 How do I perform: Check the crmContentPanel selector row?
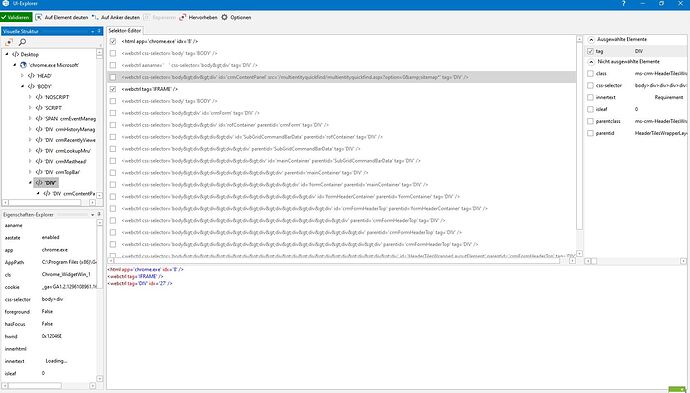[113, 77]
